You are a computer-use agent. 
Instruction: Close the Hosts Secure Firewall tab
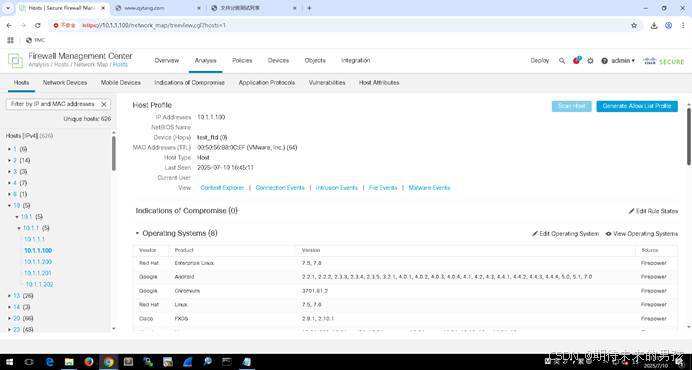[x=103, y=8]
